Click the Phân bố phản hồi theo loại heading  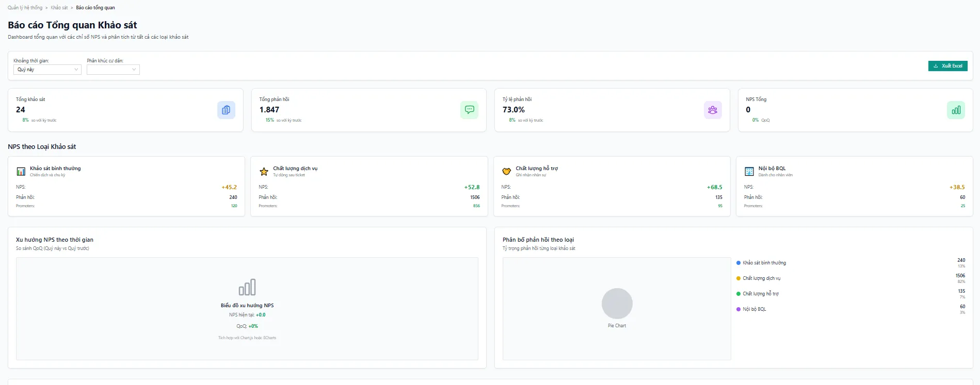point(538,240)
